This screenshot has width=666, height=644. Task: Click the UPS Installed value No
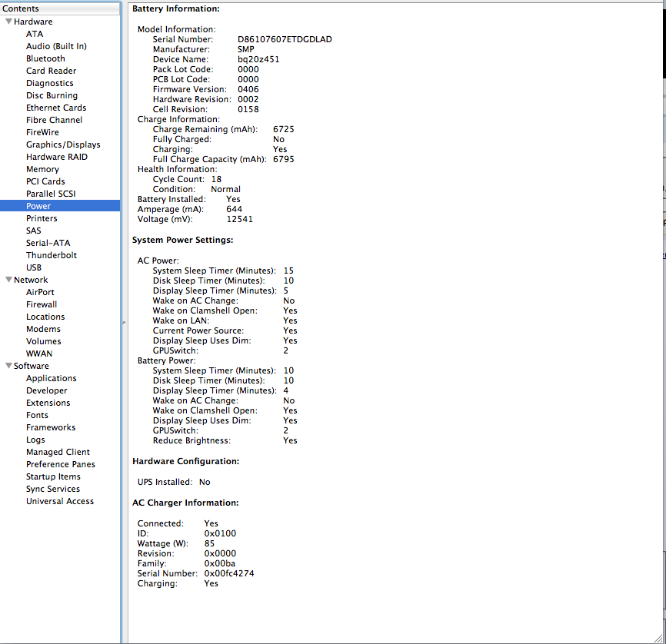(x=205, y=483)
